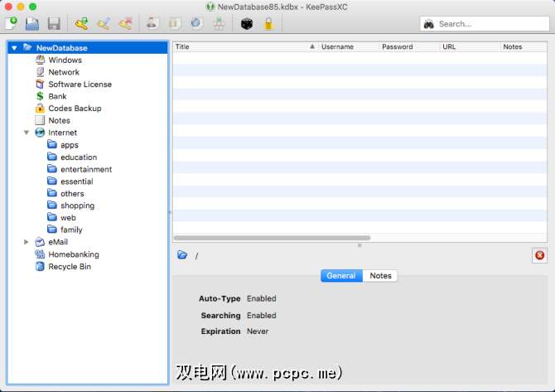The width and height of the screenshot is (555, 392).
Task: Select the others subfolder
Action: pos(72,193)
